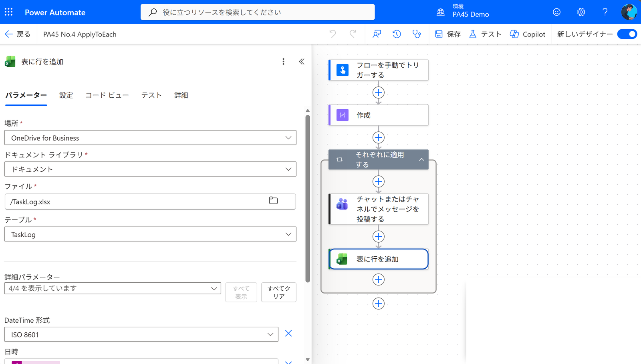Screen dimensions: 641x364
Task: Click the PA45 Demo environment name
Action: point(471,14)
